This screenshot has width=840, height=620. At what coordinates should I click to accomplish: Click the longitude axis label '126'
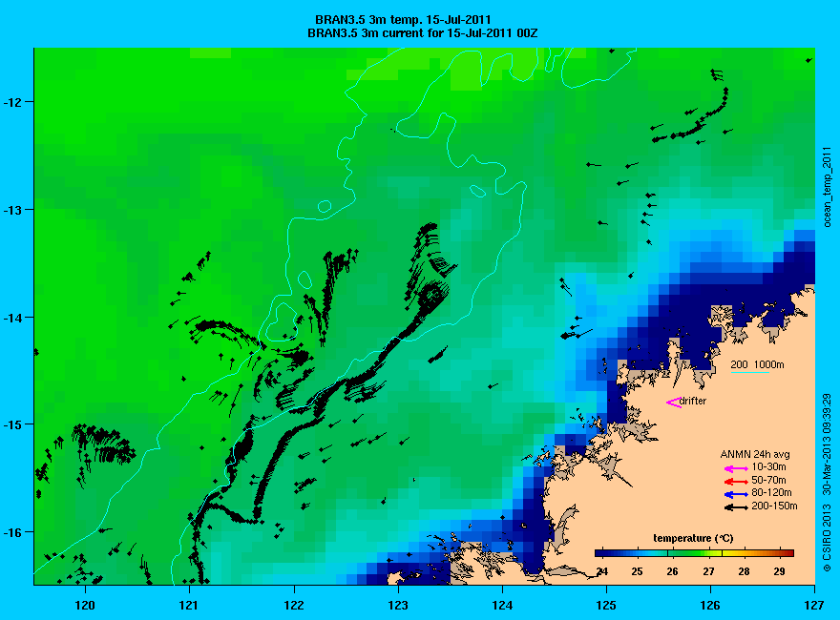point(710,605)
